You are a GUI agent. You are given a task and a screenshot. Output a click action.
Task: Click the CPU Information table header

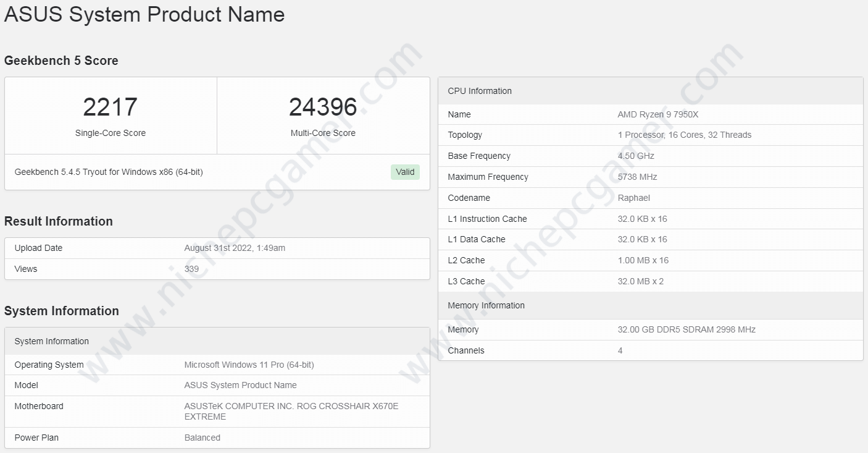pos(651,91)
